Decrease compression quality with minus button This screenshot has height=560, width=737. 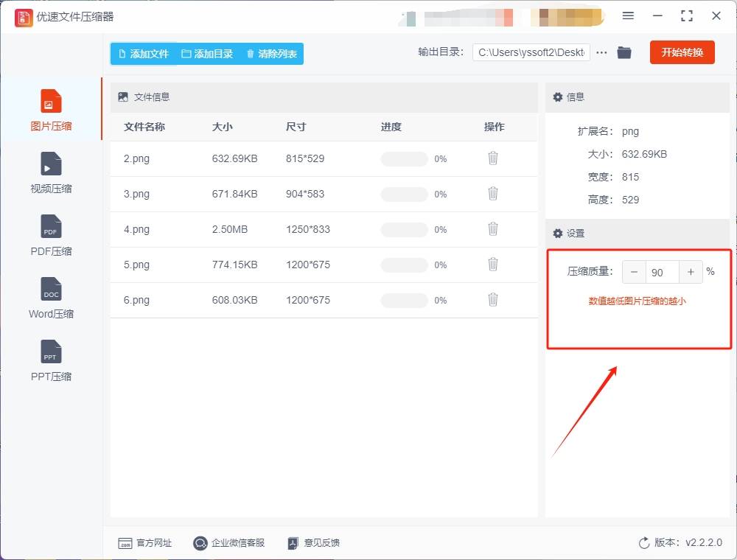coord(634,272)
